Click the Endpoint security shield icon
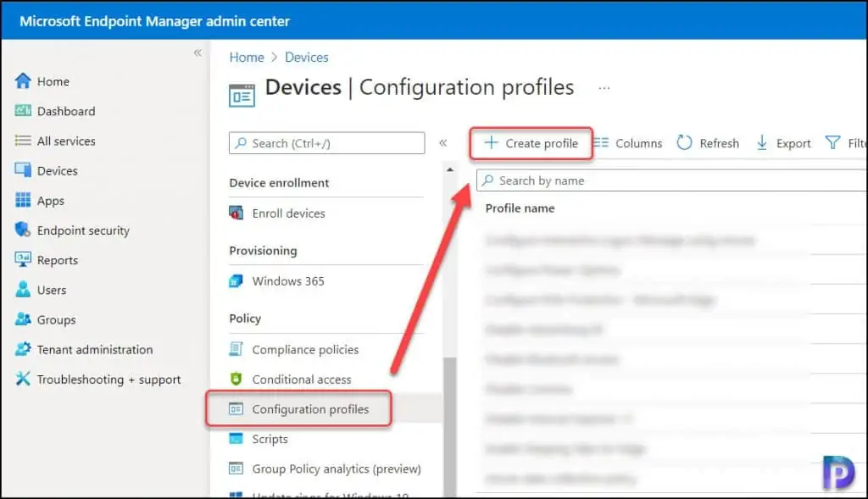 (23, 230)
